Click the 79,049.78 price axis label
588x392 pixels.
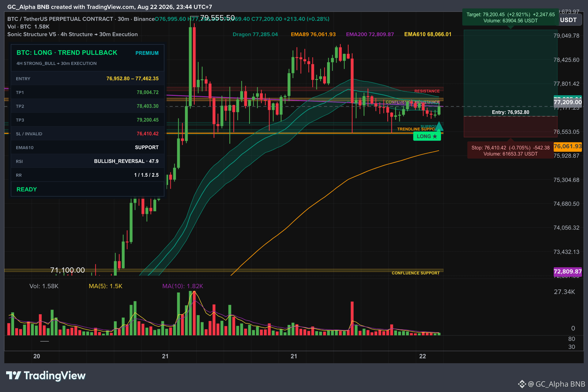click(566, 36)
